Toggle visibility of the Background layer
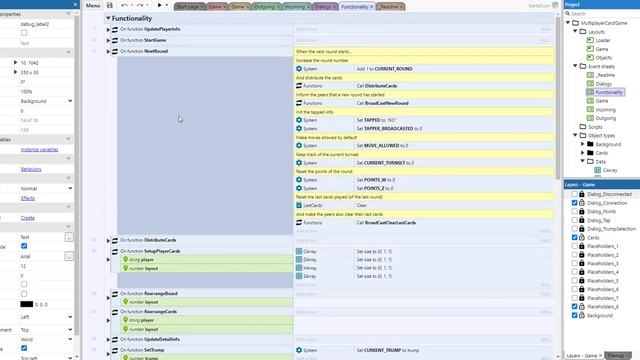 click(574, 316)
